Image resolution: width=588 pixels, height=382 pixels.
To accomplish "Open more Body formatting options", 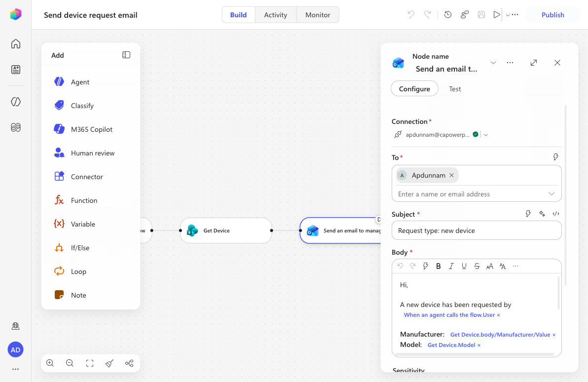I will point(515,266).
